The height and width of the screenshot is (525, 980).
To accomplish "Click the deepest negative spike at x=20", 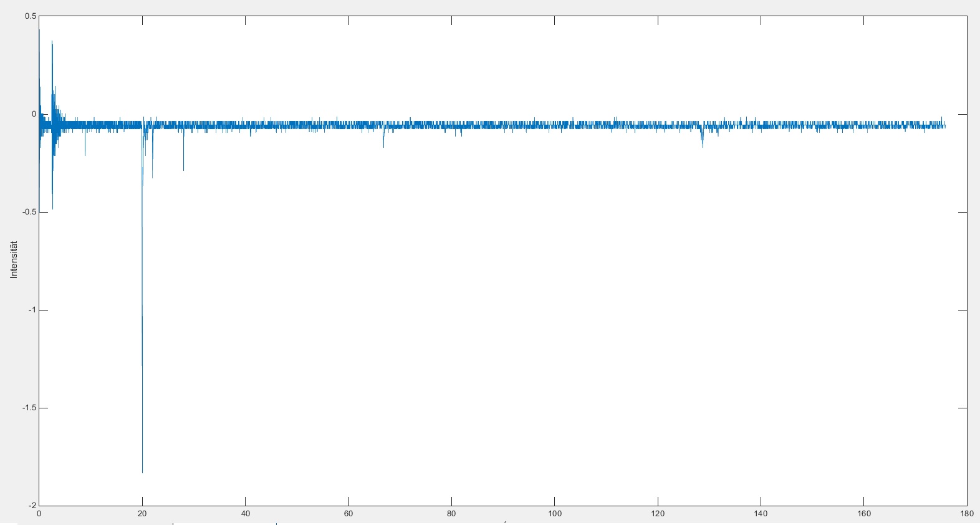I will (142, 471).
